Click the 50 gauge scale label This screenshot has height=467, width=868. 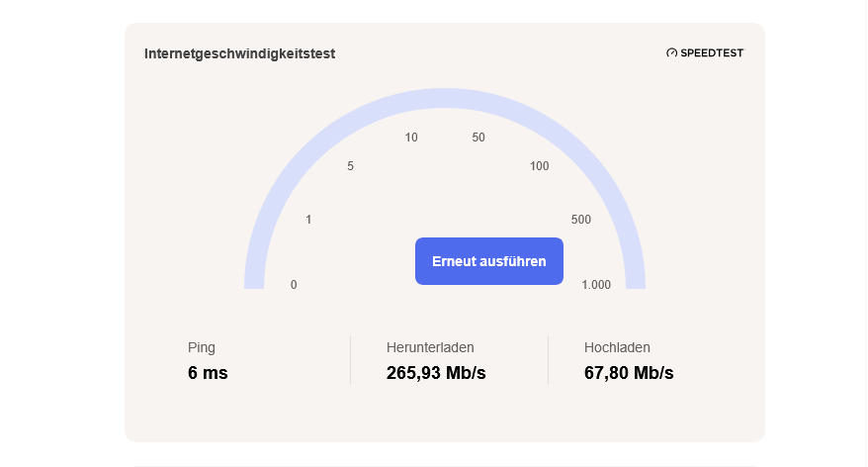point(478,138)
